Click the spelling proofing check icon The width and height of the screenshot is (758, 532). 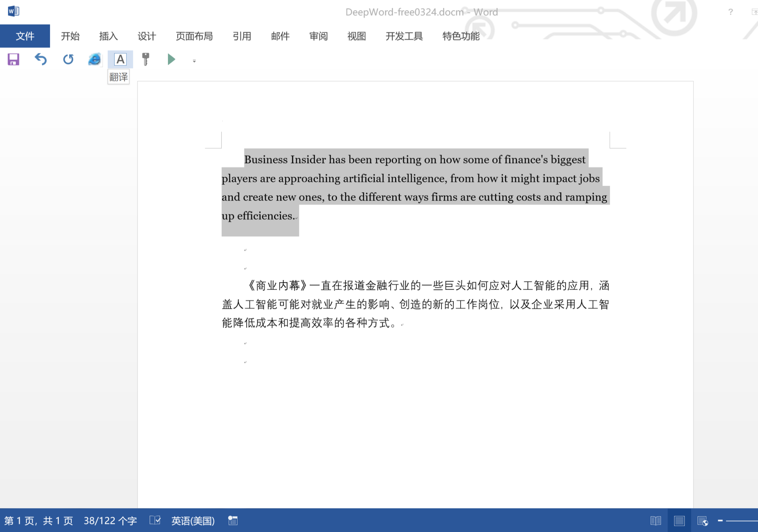(x=155, y=520)
